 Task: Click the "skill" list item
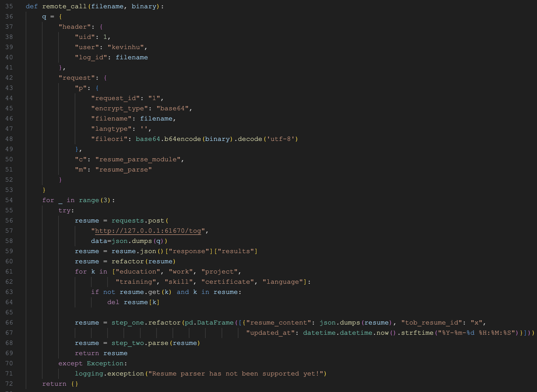(x=179, y=282)
